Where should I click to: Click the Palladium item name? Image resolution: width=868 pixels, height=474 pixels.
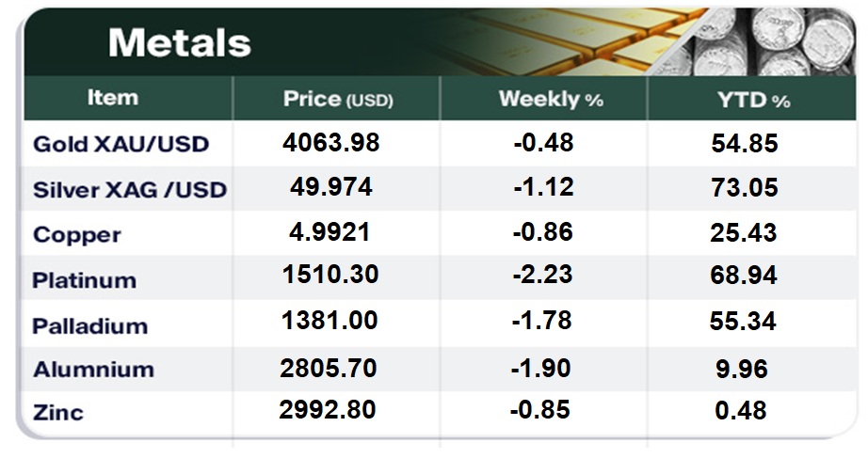point(89,325)
